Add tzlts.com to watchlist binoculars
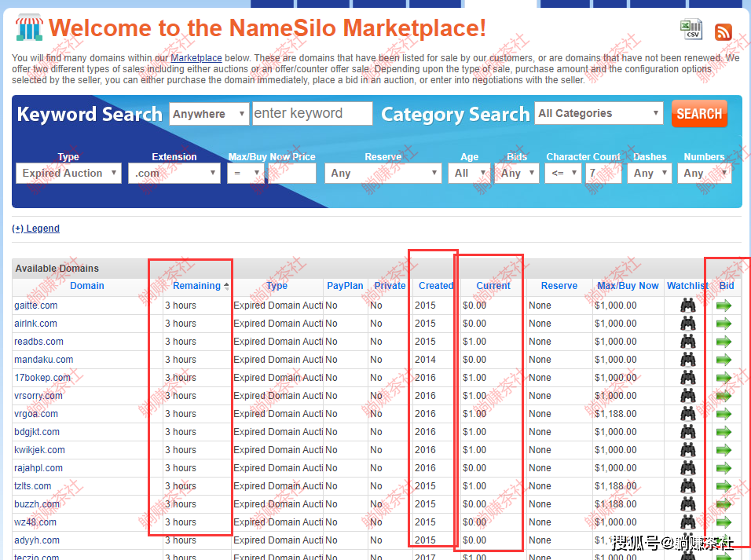This screenshot has height=560, width=751. pos(688,486)
